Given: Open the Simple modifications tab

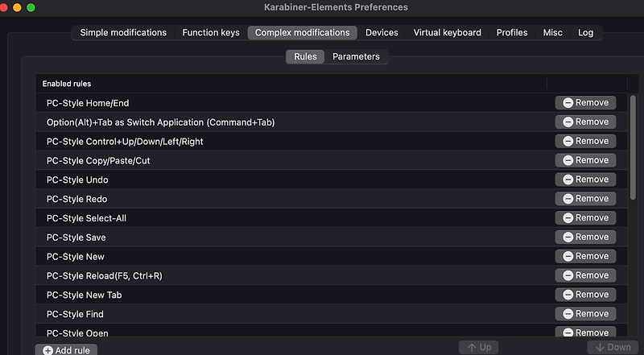Looking at the screenshot, I should (x=123, y=32).
